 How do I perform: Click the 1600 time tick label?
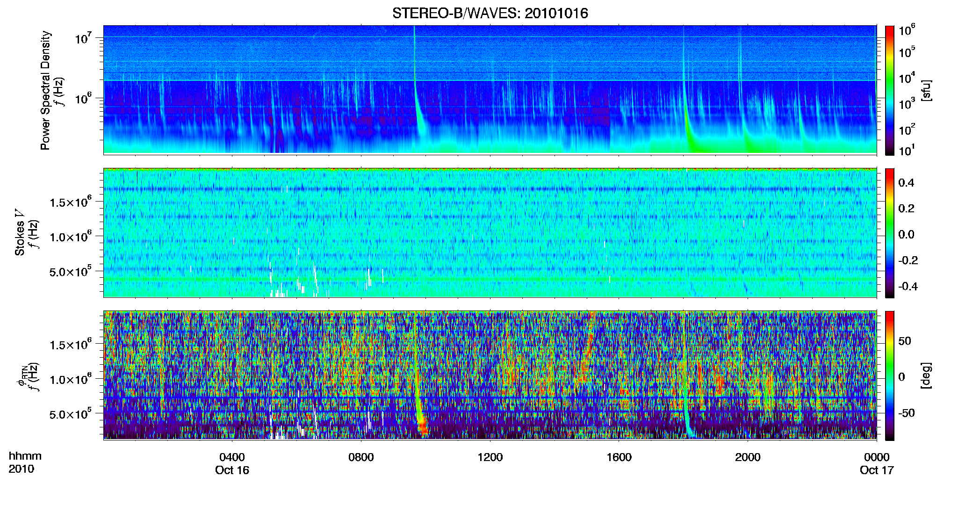619,457
